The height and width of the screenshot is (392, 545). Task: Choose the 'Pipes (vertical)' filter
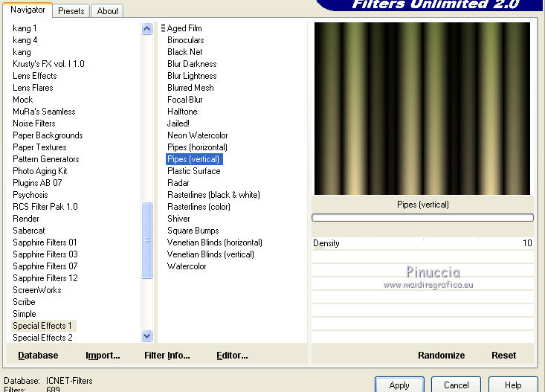click(x=193, y=159)
